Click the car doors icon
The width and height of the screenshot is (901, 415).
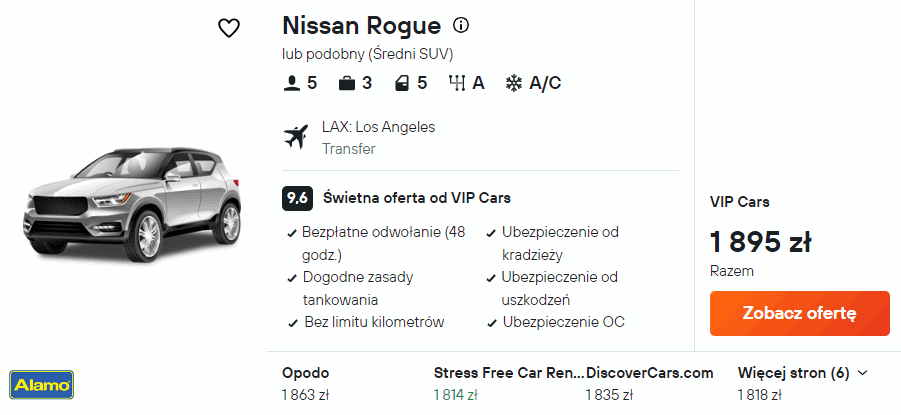click(x=402, y=83)
